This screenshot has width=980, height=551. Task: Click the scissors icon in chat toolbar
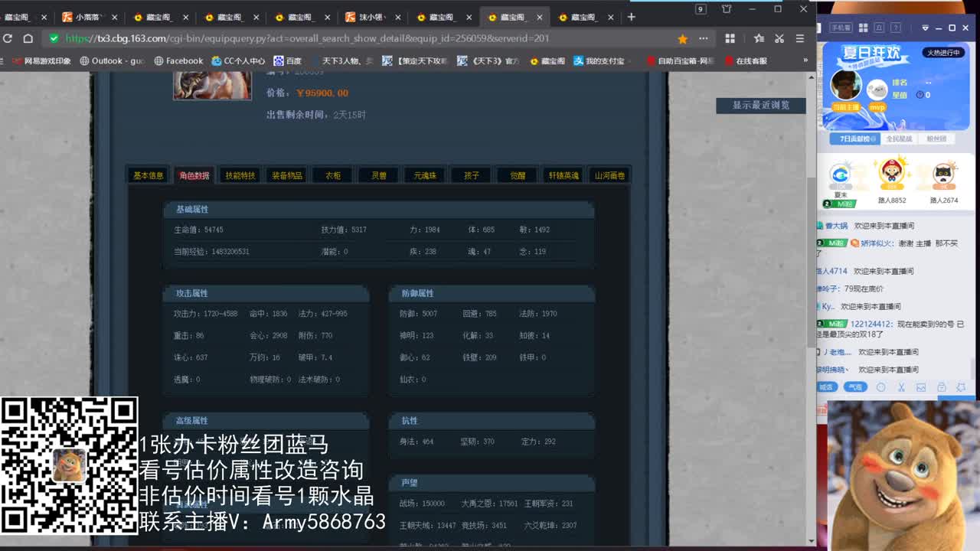point(901,387)
